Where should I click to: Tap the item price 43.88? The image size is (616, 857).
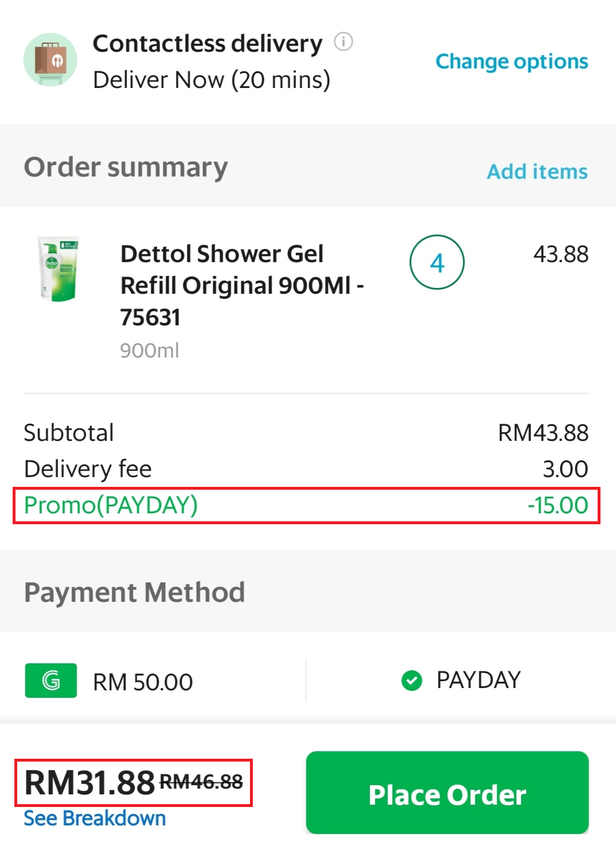[x=560, y=254]
